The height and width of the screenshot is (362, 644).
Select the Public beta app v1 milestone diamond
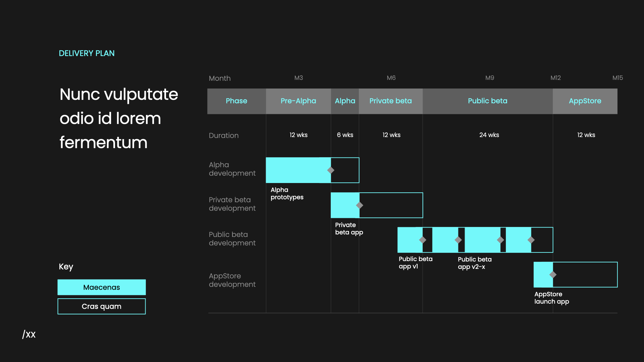click(x=423, y=240)
